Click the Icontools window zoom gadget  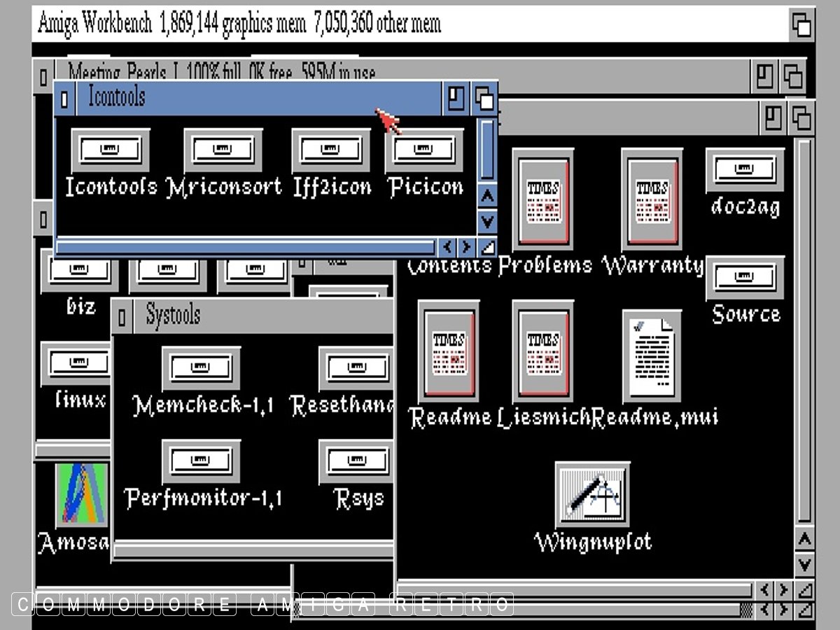coord(456,99)
